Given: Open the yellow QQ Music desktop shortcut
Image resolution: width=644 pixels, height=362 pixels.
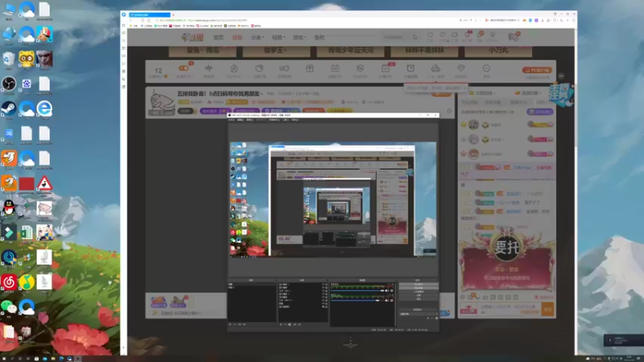Looking at the screenshot, I should 27,282.
